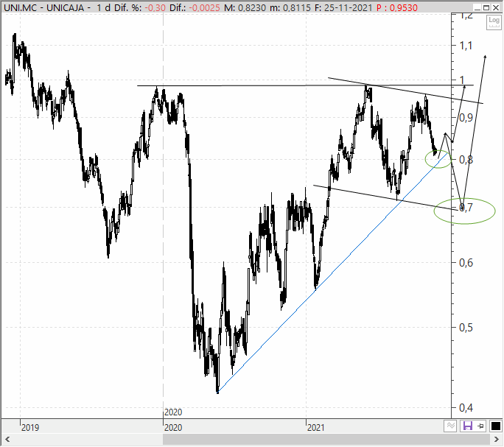The height and width of the screenshot is (447, 504).
Task: Click the 2021 label on time axis
Action: [x=316, y=428]
